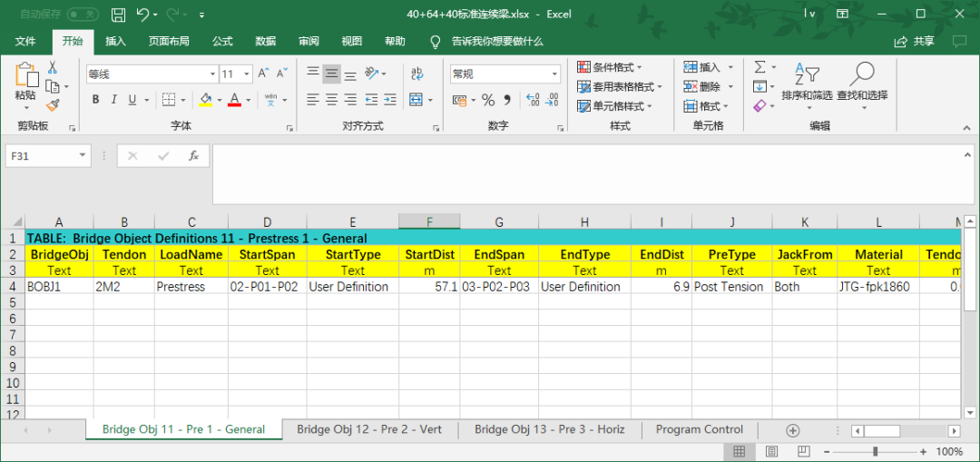Open Sort and Filter
The height and width of the screenshot is (462, 980).
click(x=807, y=85)
